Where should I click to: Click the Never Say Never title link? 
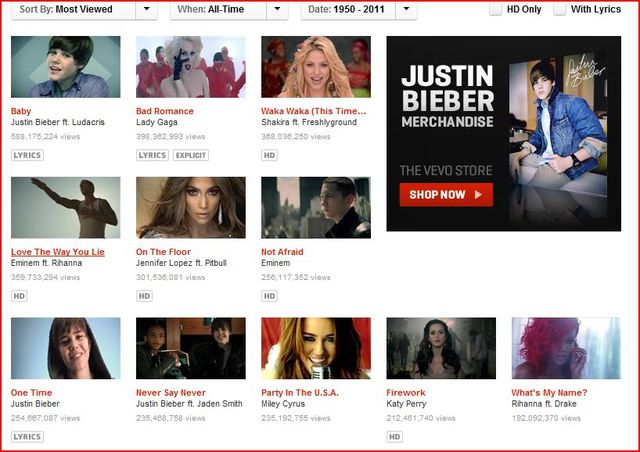(x=171, y=393)
